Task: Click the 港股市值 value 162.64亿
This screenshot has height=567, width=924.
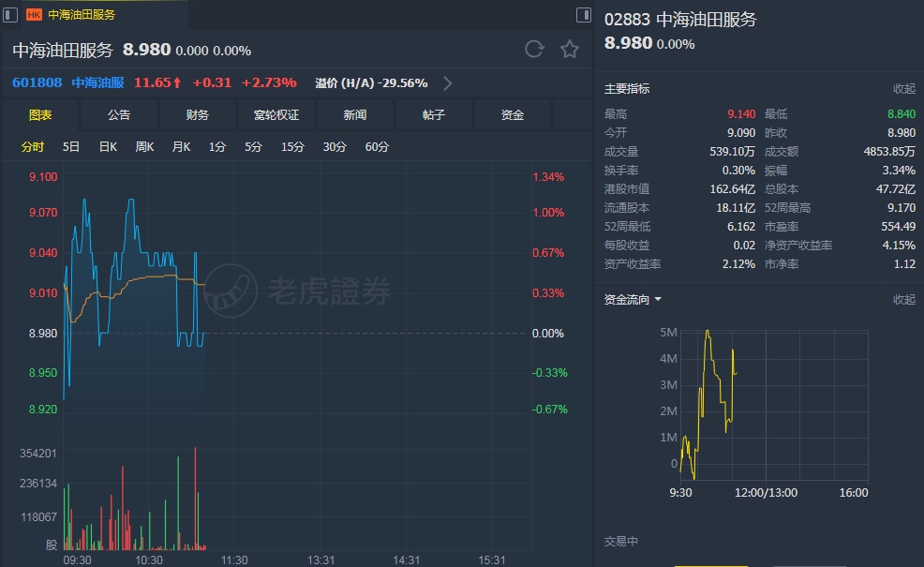Action: point(733,189)
